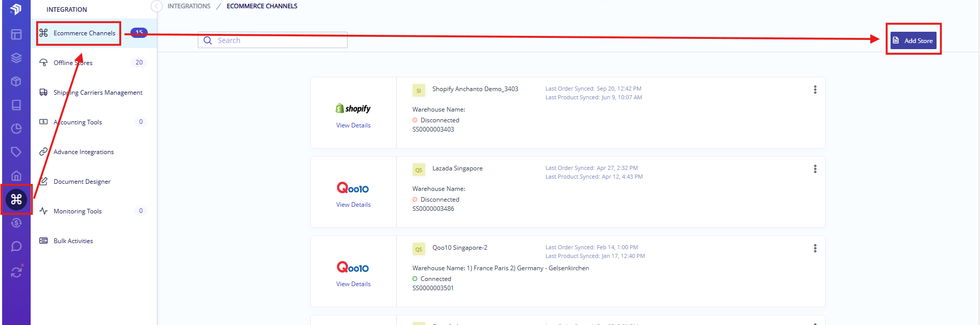Open the stacked layers icon in sidebar

pyautogui.click(x=16, y=58)
